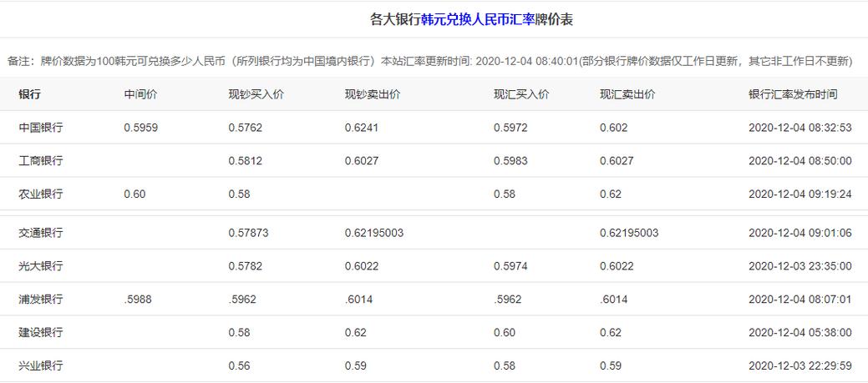The height and width of the screenshot is (383, 868).
Task: Click the 中间价 column header
Action: coord(140,94)
